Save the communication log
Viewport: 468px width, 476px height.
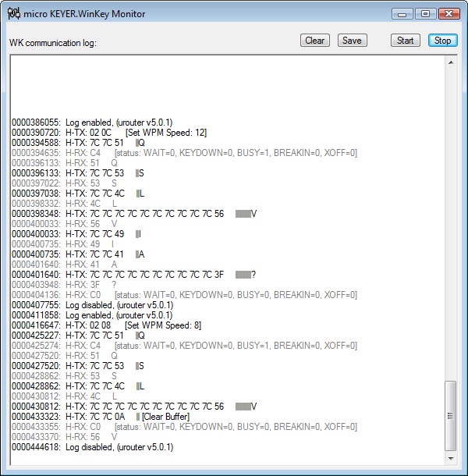pos(352,41)
